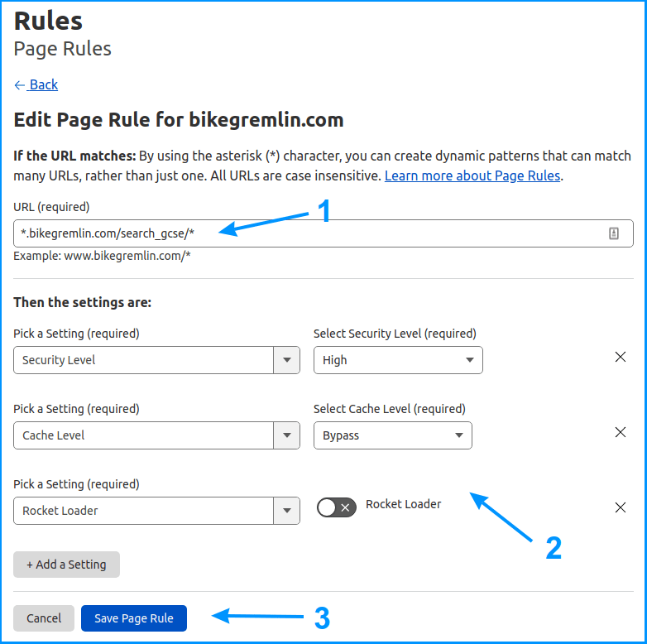Go back via the Back link
Image resolution: width=647 pixels, height=644 pixels.
(36, 85)
